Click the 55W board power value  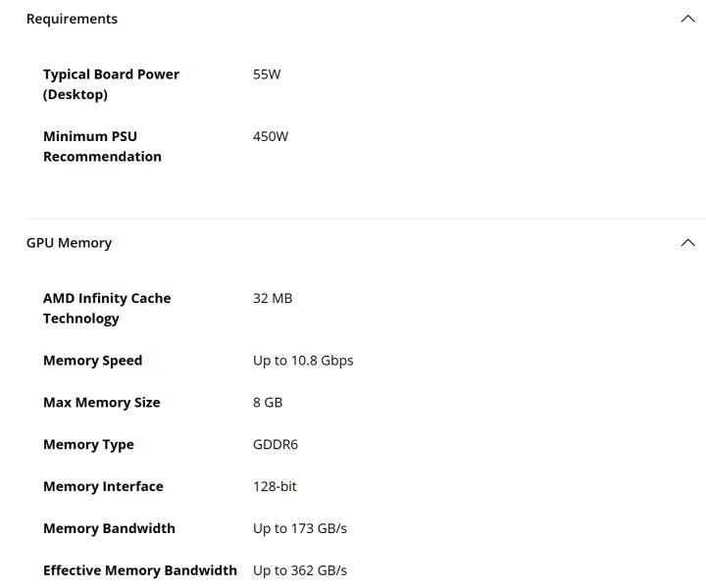click(267, 74)
